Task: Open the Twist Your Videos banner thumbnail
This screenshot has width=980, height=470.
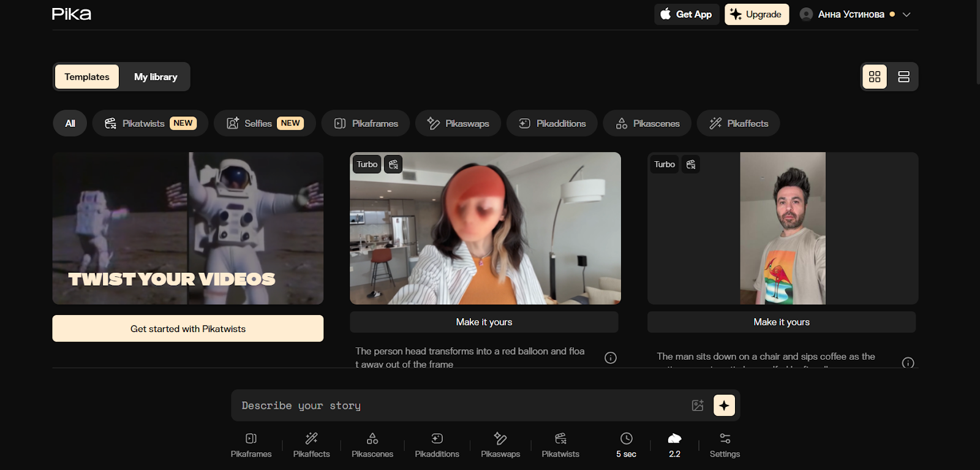Action: pos(188,228)
